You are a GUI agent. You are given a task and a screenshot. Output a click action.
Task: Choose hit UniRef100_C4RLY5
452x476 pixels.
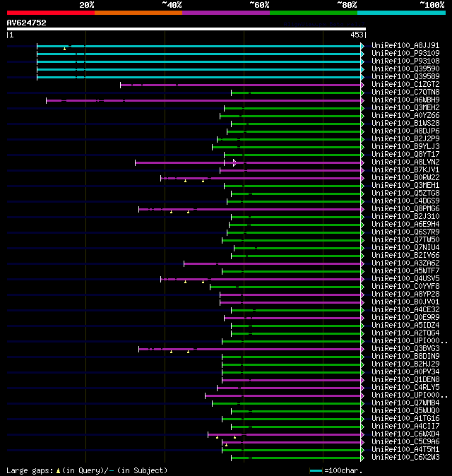point(405,387)
